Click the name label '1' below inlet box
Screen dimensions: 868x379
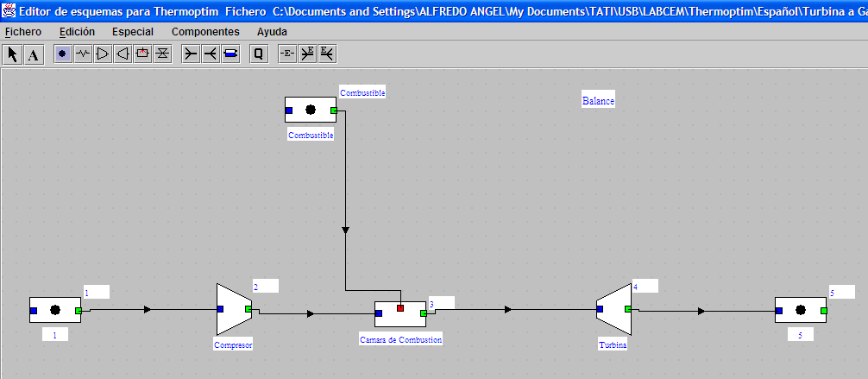(55, 335)
